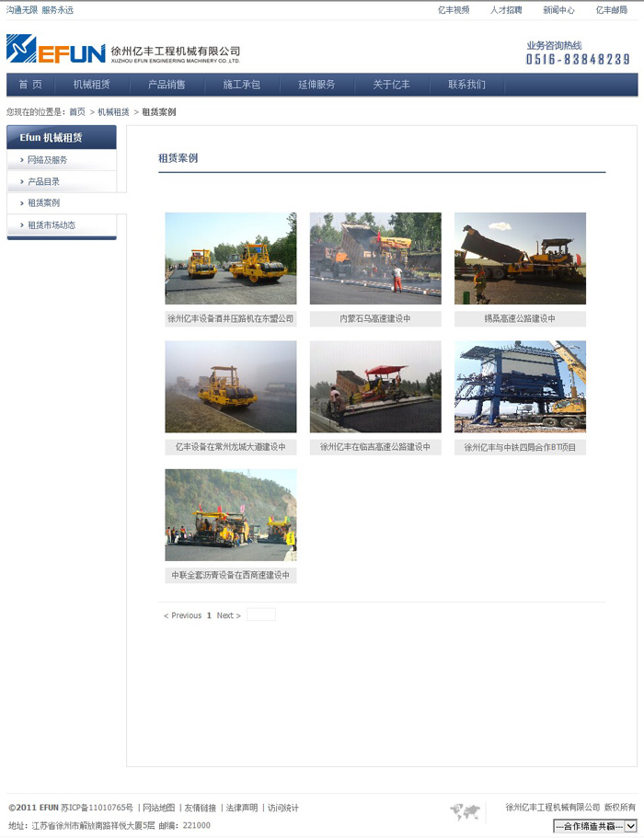644x838 pixels.
Task: Open blue mixing plant photo thumbnail
Action: click(x=520, y=386)
